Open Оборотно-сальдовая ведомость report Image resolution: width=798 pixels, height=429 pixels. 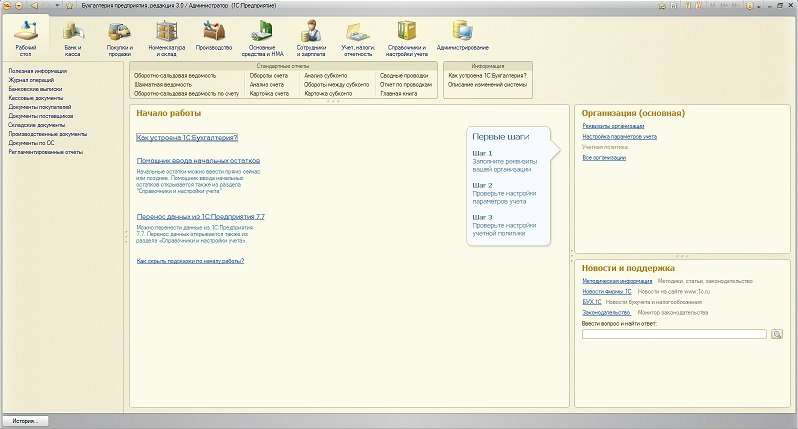175,75
